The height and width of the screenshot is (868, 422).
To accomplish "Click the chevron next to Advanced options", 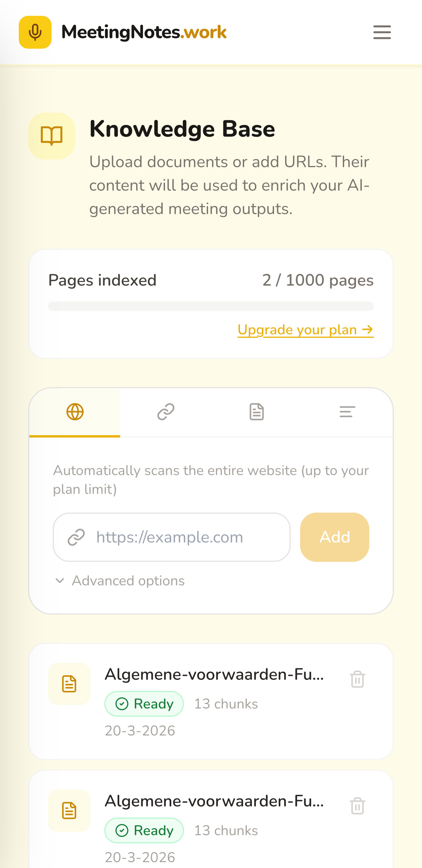I will pyautogui.click(x=60, y=581).
